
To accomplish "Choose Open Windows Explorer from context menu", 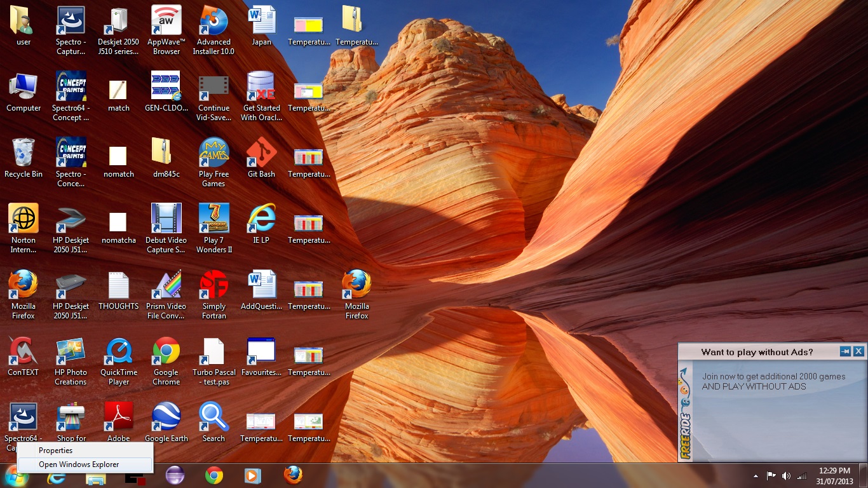I will point(79,464).
